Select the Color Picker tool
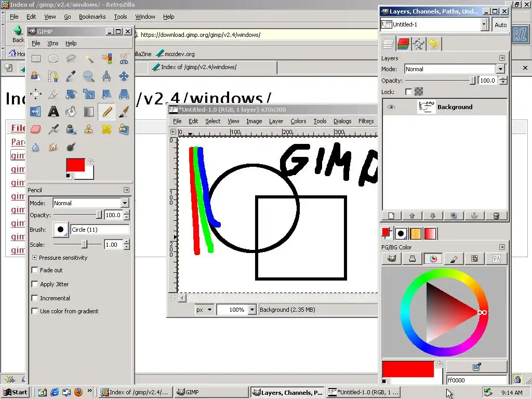 click(x=71, y=76)
